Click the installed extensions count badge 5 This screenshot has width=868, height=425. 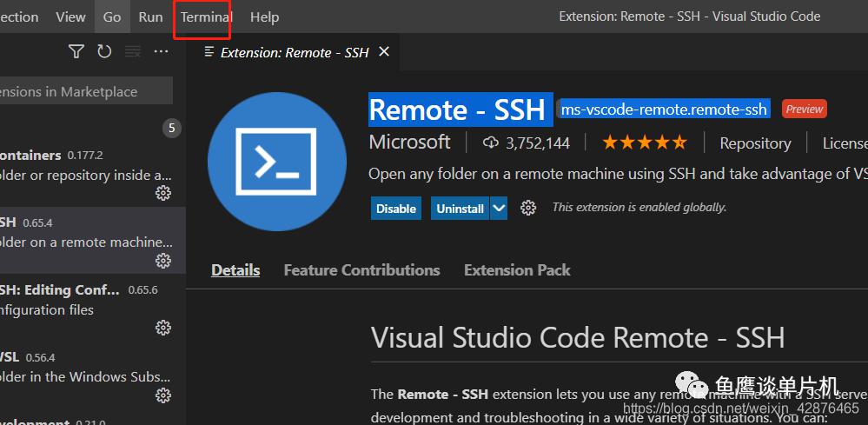pyautogui.click(x=172, y=129)
